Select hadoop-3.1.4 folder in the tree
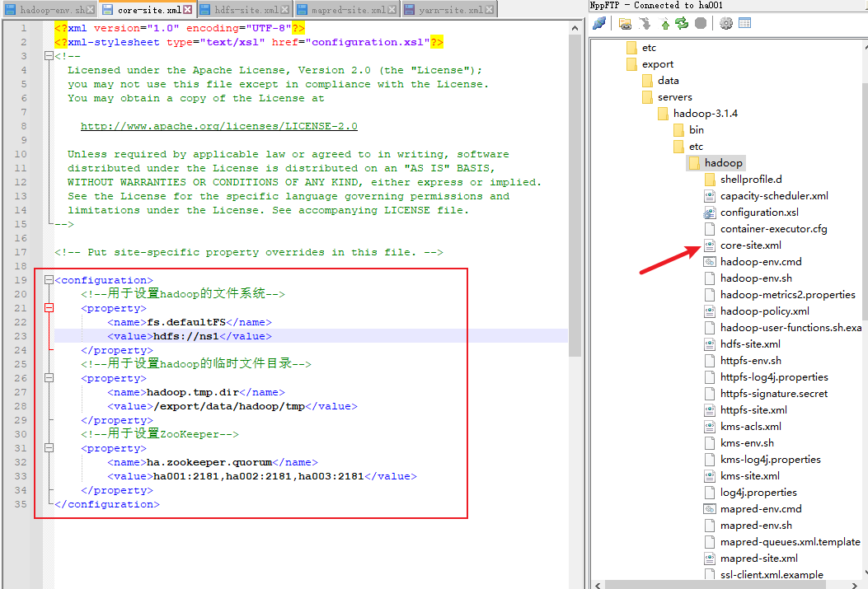 706,114
